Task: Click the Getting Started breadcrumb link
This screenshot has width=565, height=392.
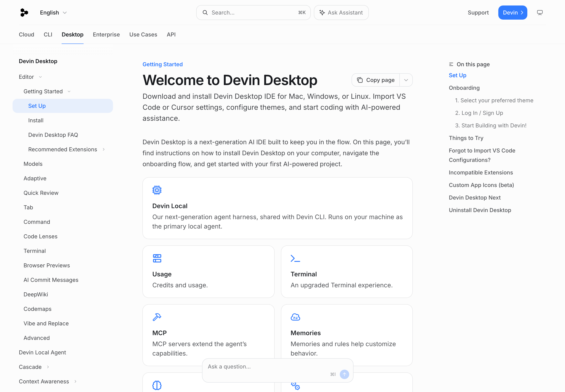Action: click(x=162, y=64)
